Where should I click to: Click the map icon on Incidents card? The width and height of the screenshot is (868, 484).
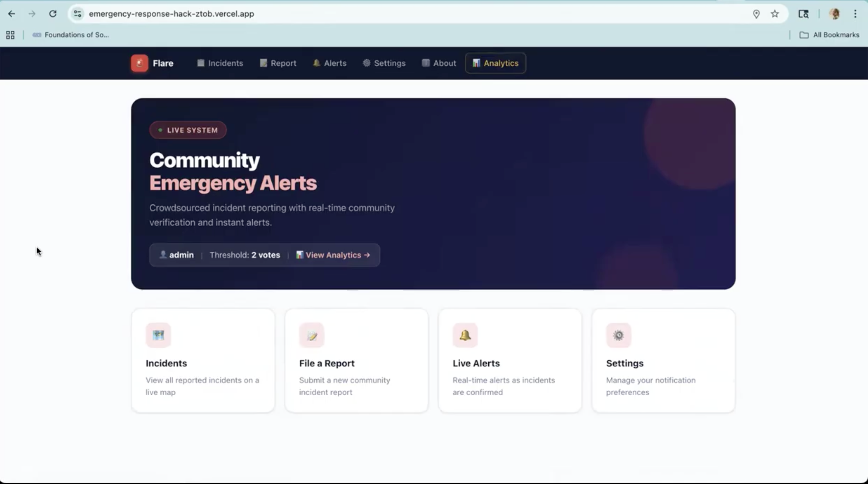pyautogui.click(x=158, y=335)
